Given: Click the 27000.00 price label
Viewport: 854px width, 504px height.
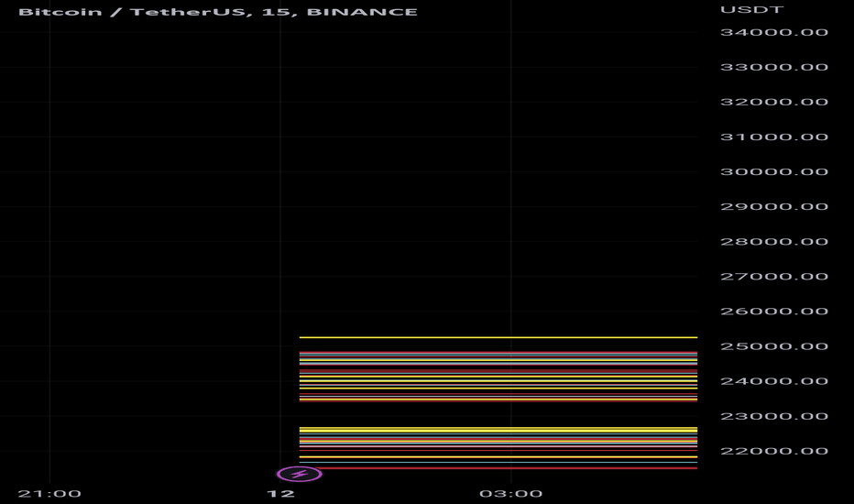Looking at the screenshot, I should [x=774, y=276].
